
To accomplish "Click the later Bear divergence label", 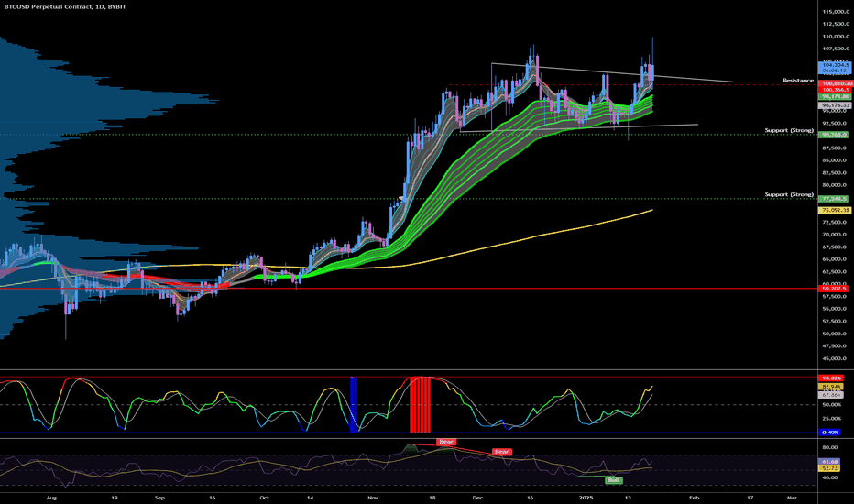I will (x=501, y=452).
